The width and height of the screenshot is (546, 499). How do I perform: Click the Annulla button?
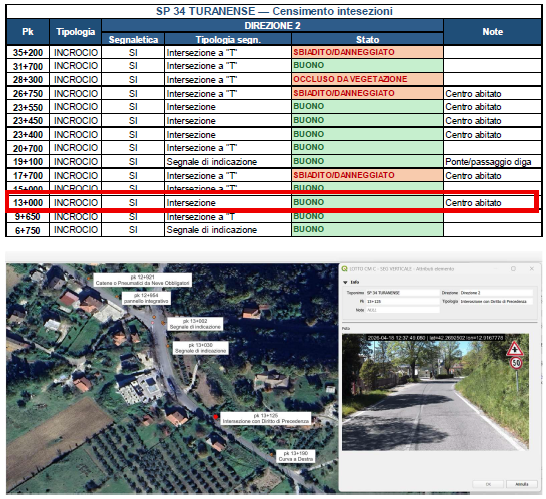[521, 484]
